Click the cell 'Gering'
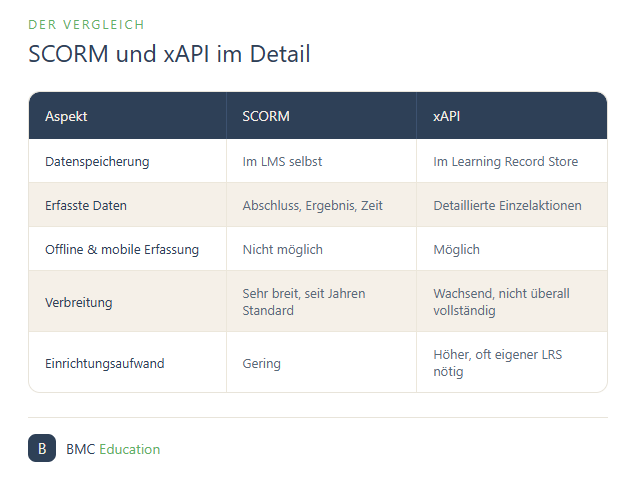The image size is (632, 478). tap(321, 363)
